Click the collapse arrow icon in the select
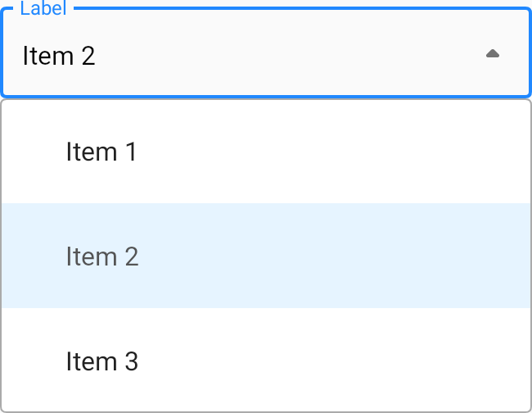The height and width of the screenshot is (413, 532). (492, 54)
